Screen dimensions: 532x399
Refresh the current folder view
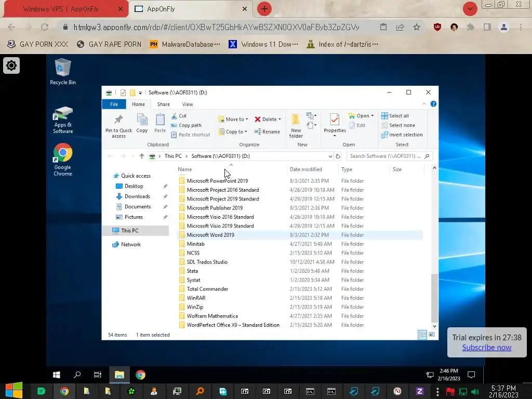(338, 156)
